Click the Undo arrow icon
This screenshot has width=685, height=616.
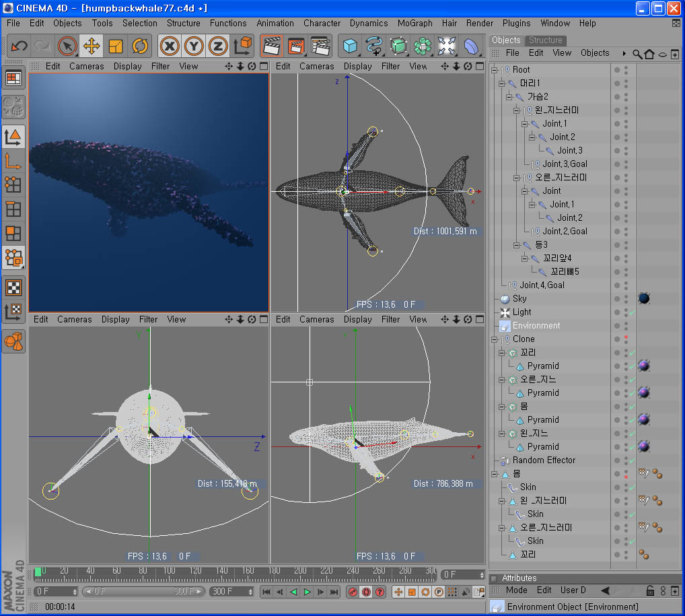pos(20,46)
